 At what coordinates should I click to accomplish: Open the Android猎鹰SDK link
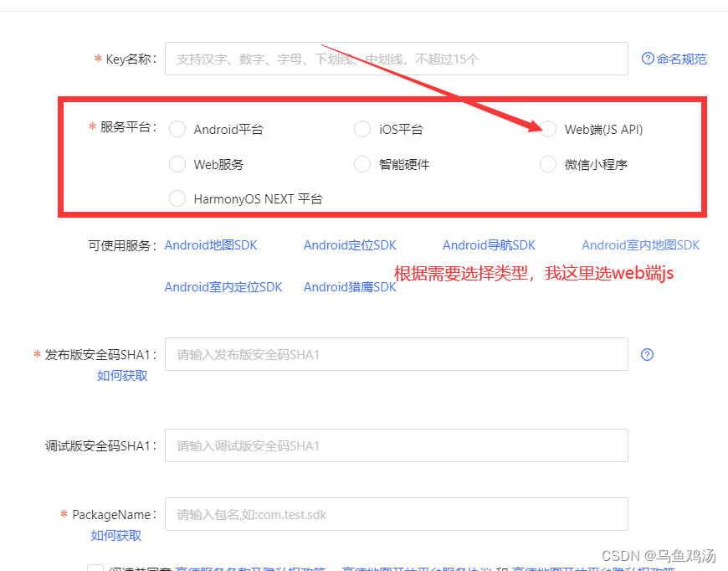click(350, 287)
